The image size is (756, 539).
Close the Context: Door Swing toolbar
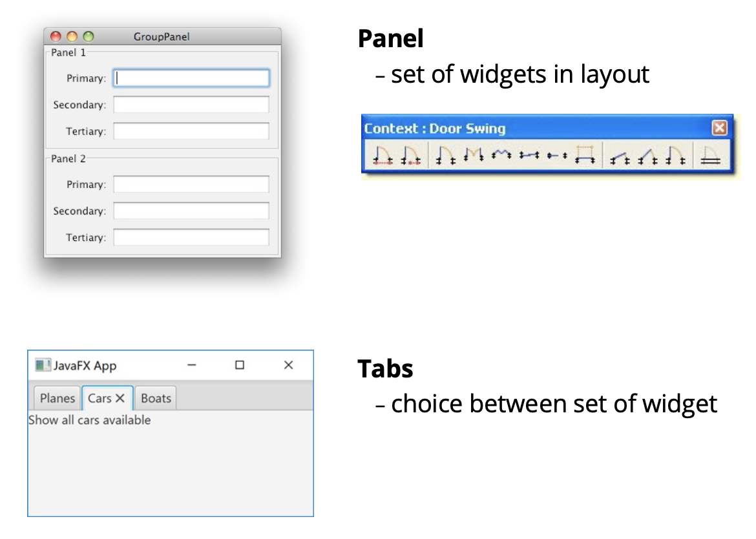tap(719, 128)
